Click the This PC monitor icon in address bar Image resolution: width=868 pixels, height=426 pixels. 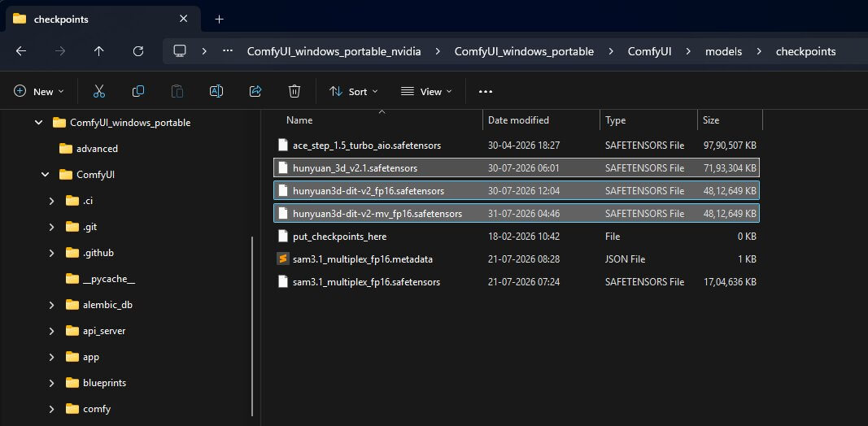(179, 51)
